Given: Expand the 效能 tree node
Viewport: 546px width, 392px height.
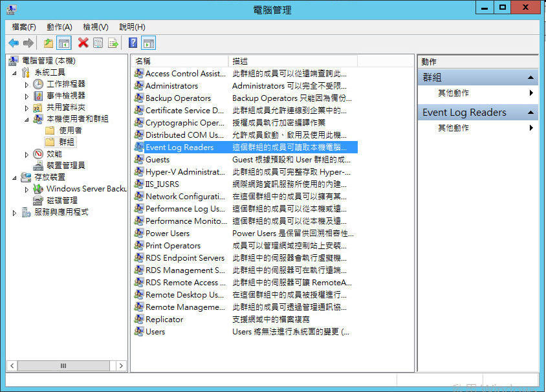Looking at the screenshot, I should pos(27,155).
